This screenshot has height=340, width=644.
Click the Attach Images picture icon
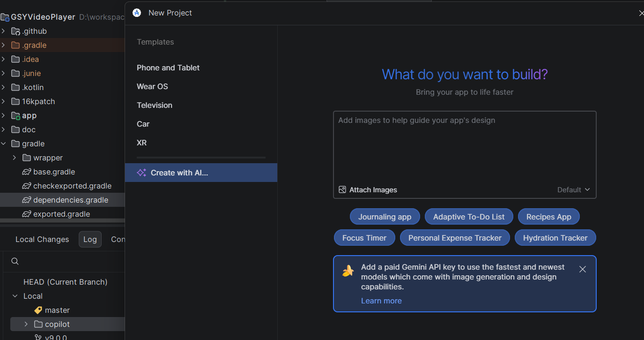(x=342, y=190)
